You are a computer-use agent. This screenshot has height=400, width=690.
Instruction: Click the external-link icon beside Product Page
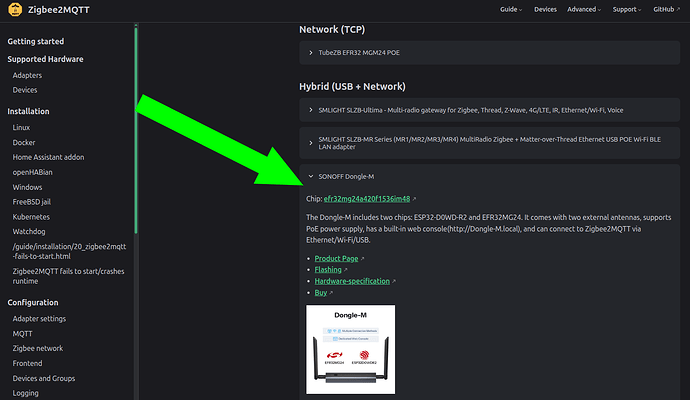362,259
